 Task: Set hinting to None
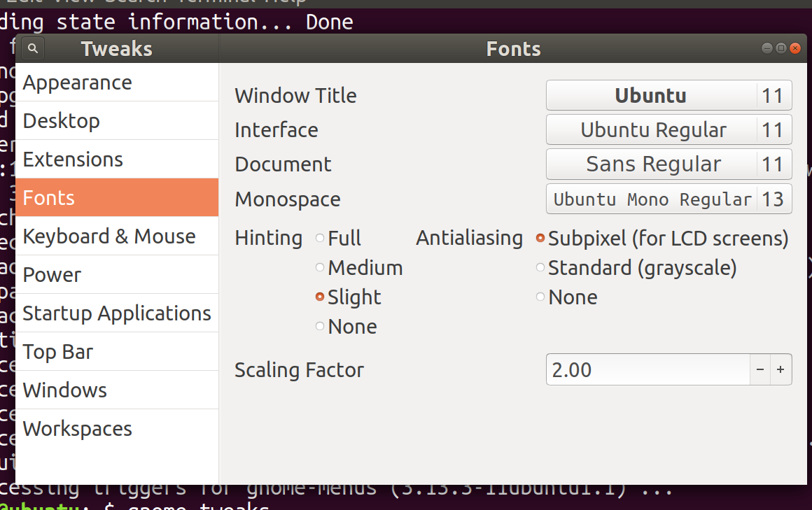tap(321, 326)
